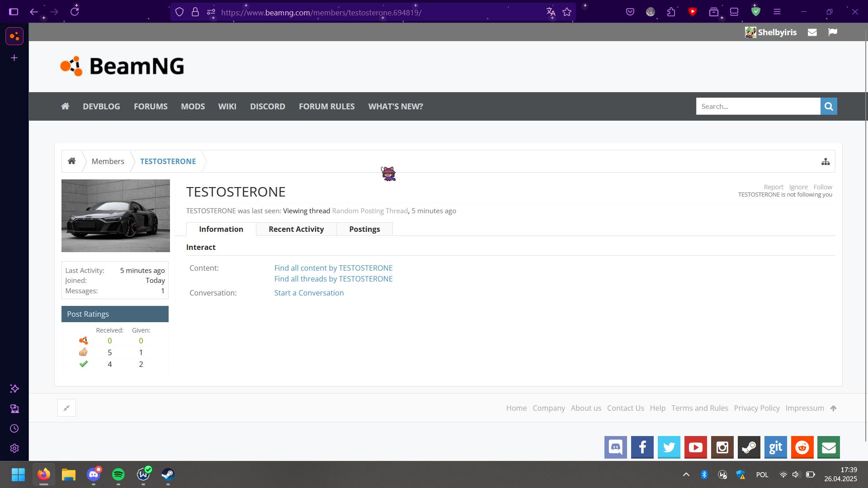The image size is (868, 488).
Task: Click the Contact Us footer link
Action: tap(625, 408)
